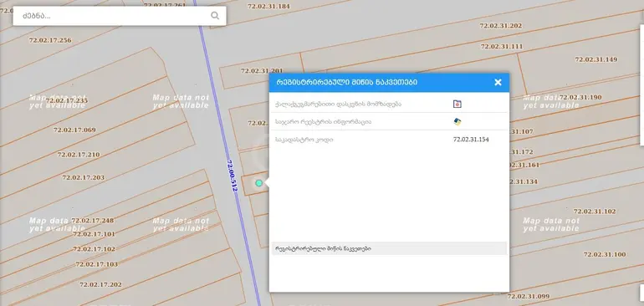644x306 pixels.
Task: Click parcel label 72.02.31.099
Action: (x=529, y=296)
